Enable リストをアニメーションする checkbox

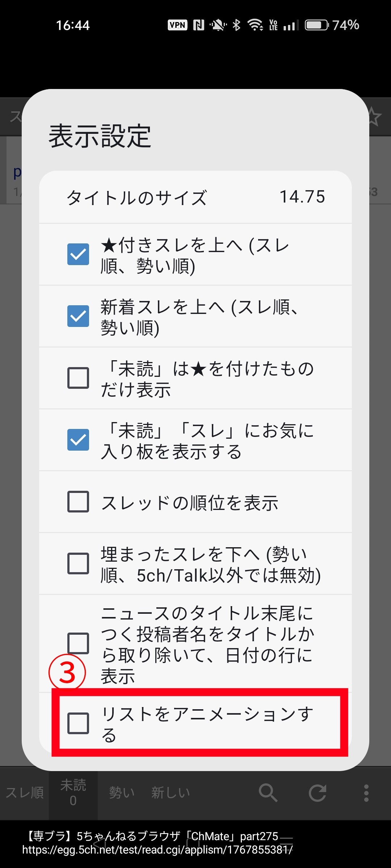(78, 723)
